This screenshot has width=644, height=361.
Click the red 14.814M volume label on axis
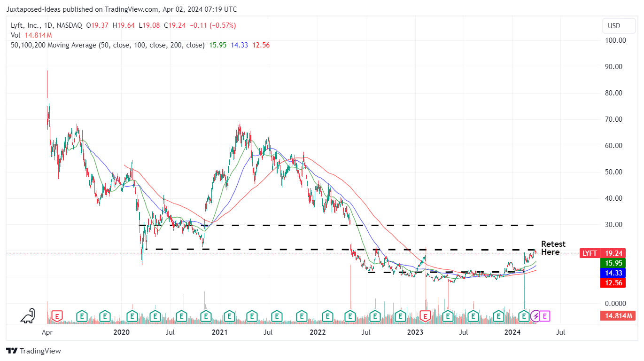click(617, 316)
